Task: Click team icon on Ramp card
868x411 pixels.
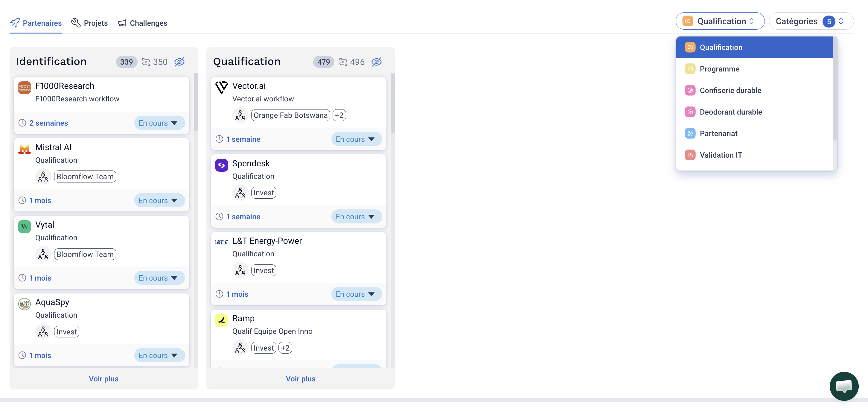Action: (240, 348)
